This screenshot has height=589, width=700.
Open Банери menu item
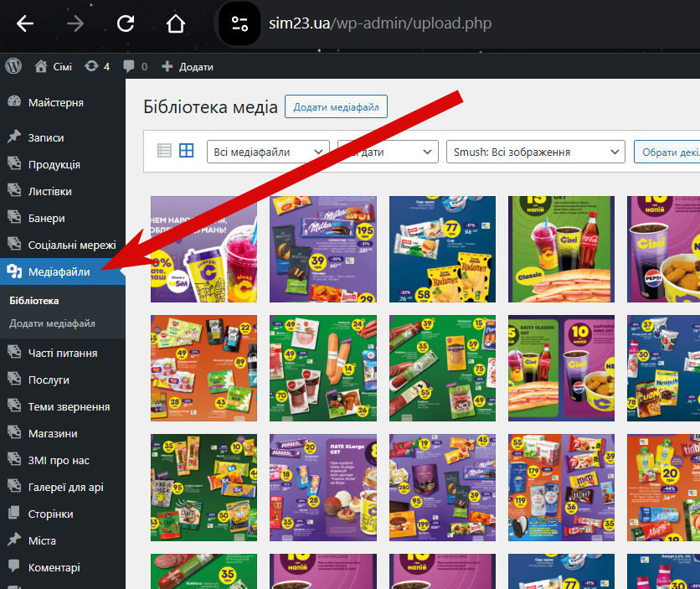[46, 219]
